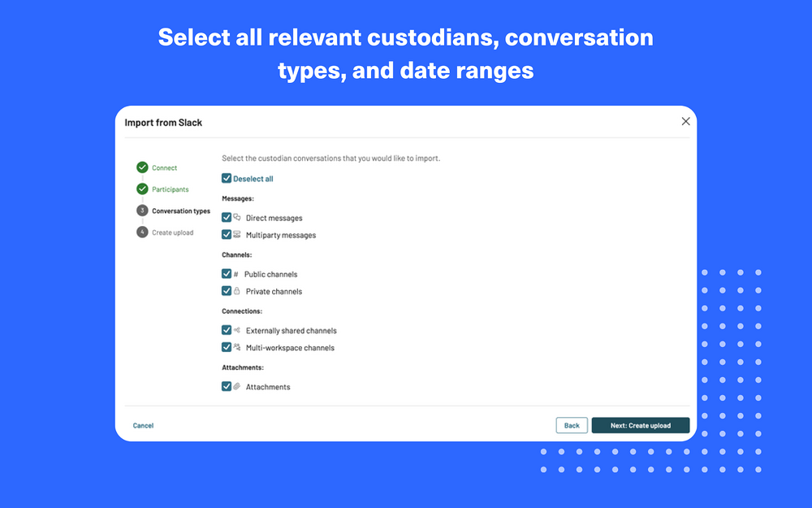Open the Create upload step label
Screen dimensions: 812x508
point(172,232)
